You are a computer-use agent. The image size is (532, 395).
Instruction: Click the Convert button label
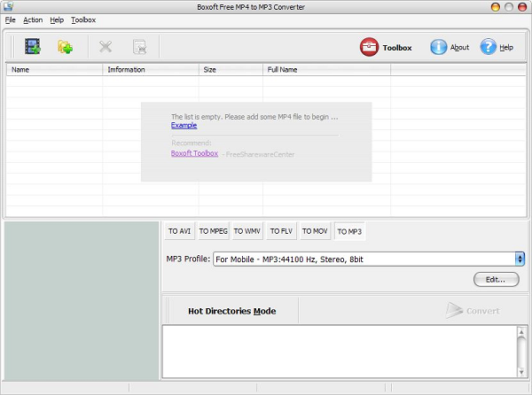coord(483,311)
